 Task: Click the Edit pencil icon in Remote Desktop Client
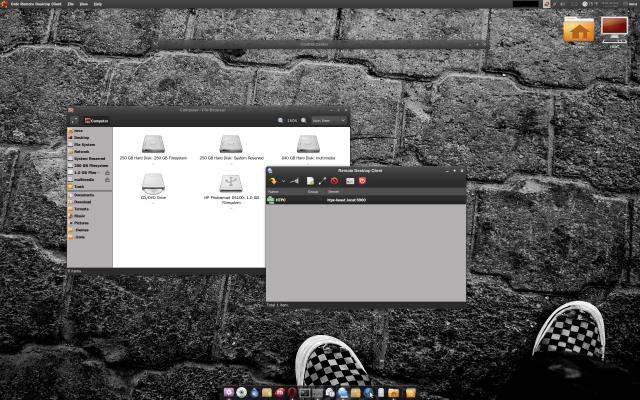pos(322,181)
